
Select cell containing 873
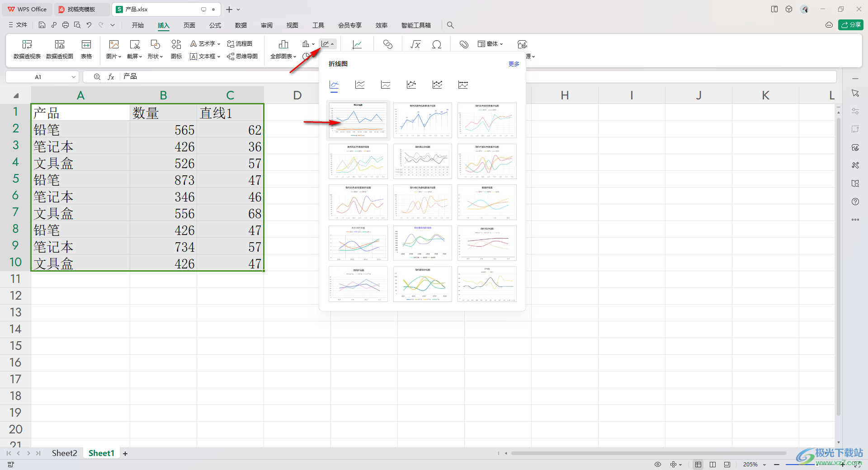pyautogui.click(x=163, y=180)
